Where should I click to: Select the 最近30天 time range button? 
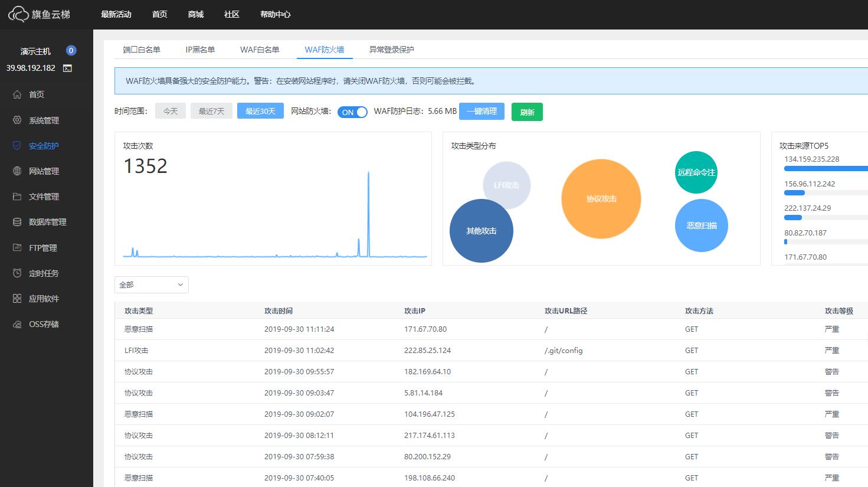(x=260, y=111)
